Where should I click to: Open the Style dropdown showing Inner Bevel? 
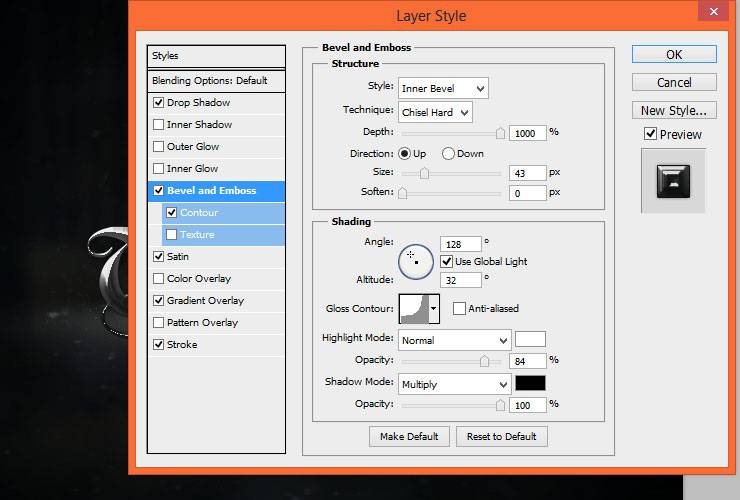(443, 88)
